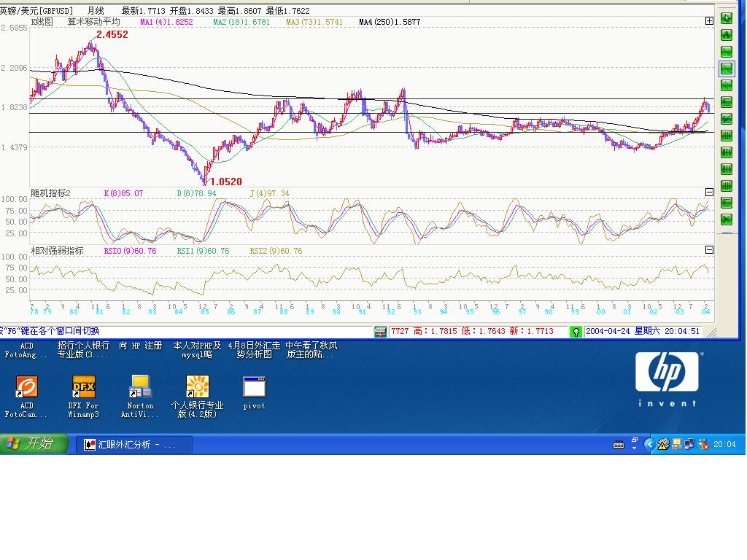This screenshot has height=560, width=747.
Task: Open DFX For Winamp3 desktop shortcut
Action: pyautogui.click(x=83, y=397)
